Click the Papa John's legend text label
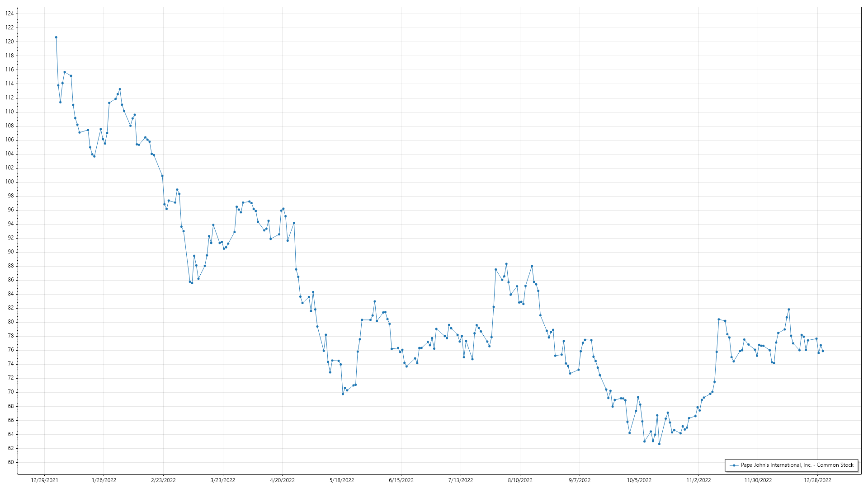 click(x=797, y=465)
